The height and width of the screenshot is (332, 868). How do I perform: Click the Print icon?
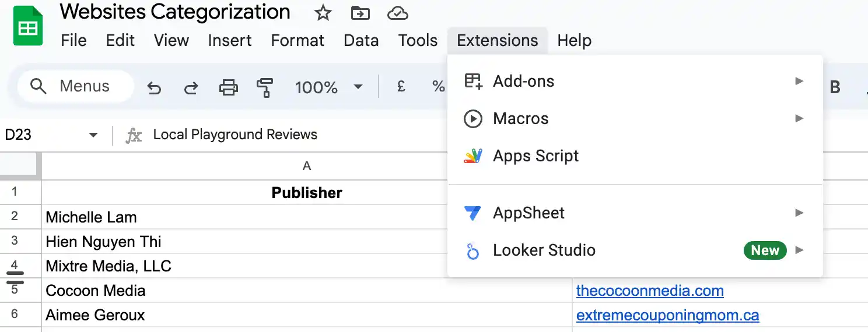click(x=228, y=88)
